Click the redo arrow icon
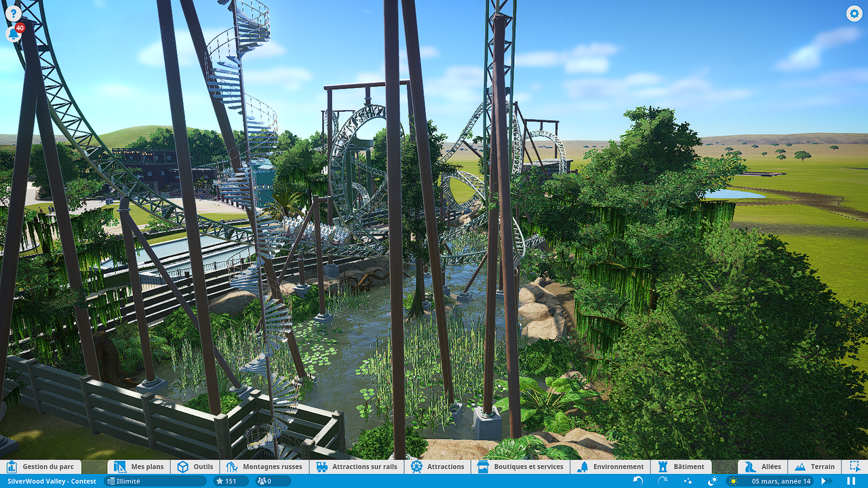This screenshot has height=488, width=868. point(663,481)
